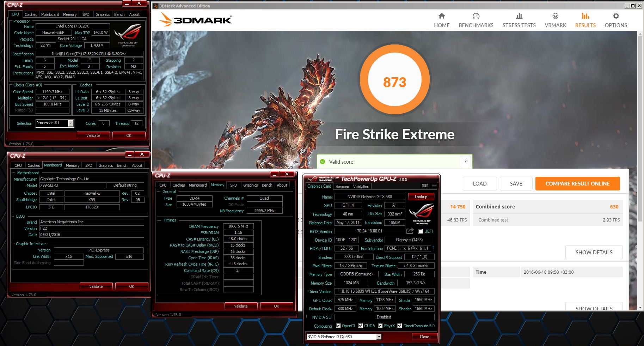The height and width of the screenshot is (346, 644).
Task: Click the Core Speed value '1199.7 MHz'
Action: [53, 92]
